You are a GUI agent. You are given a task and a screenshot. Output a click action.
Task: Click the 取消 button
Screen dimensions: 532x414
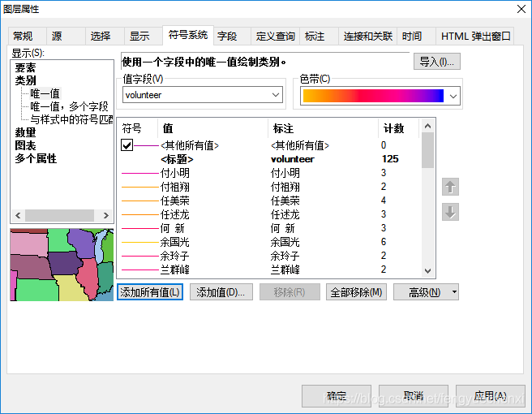(414, 396)
